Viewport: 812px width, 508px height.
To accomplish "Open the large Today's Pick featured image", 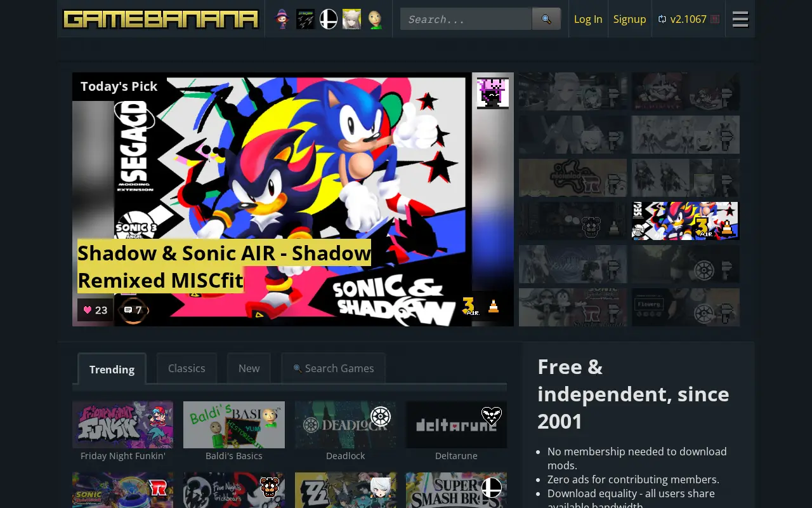I will (x=293, y=199).
